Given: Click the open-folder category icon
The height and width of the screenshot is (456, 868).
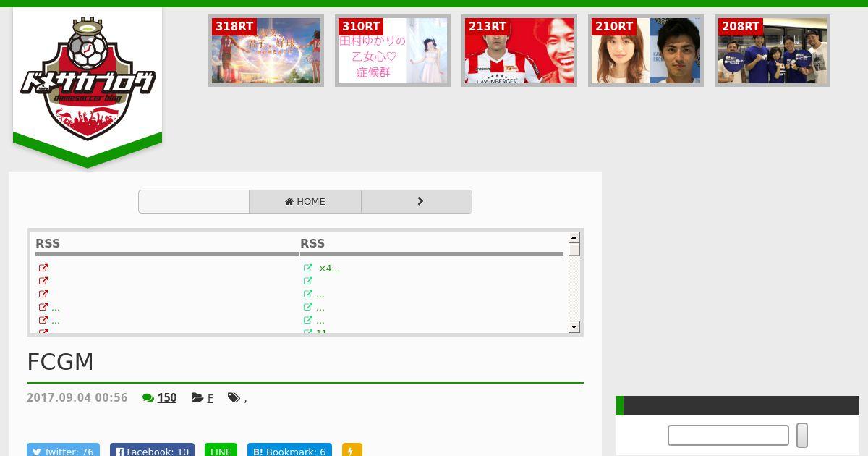Looking at the screenshot, I should [197, 397].
